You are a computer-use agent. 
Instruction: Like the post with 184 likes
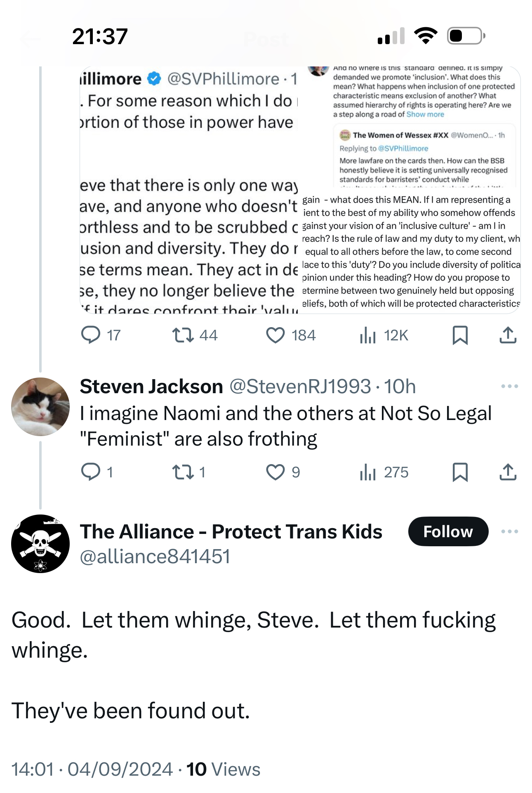pyautogui.click(x=275, y=335)
